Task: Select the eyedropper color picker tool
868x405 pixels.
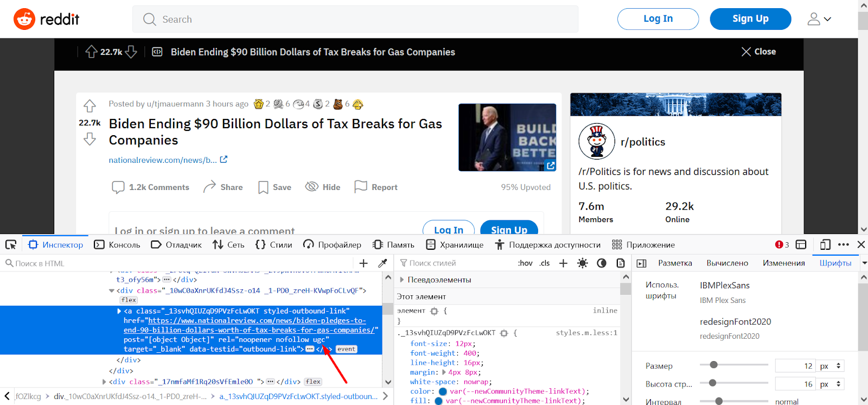Action: pyautogui.click(x=382, y=263)
